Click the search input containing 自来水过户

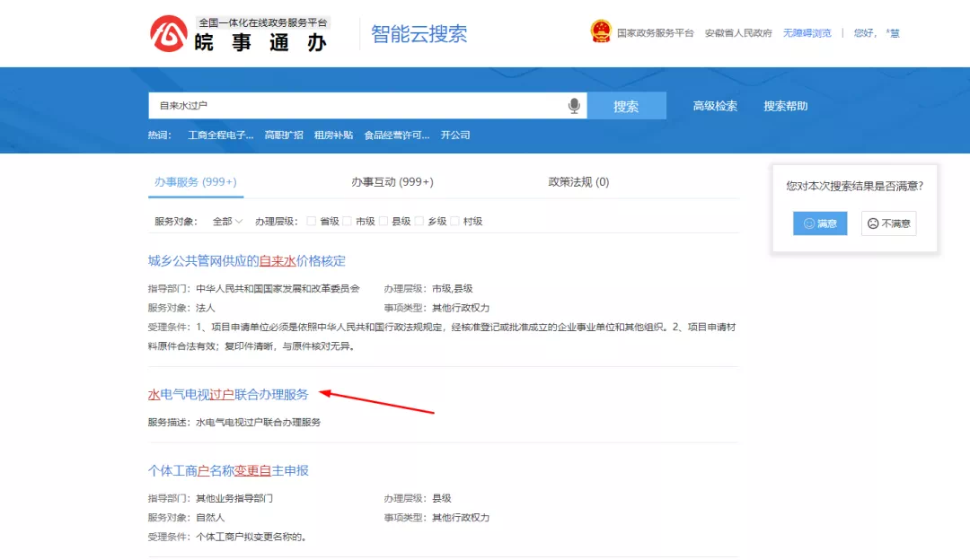tap(359, 106)
